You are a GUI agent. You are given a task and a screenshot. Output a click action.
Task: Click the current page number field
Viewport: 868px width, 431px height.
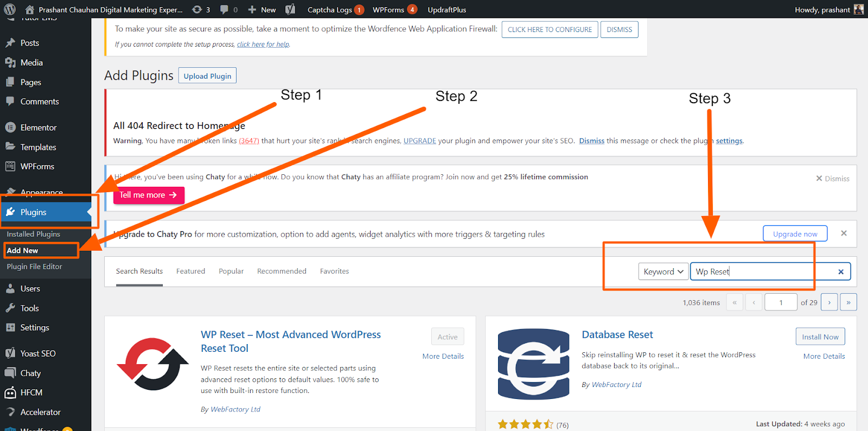(x=781, y=302)
